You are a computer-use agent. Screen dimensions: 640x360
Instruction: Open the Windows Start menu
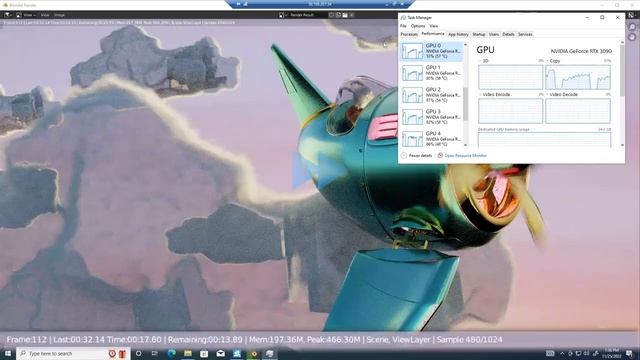[x=8, y=353]
